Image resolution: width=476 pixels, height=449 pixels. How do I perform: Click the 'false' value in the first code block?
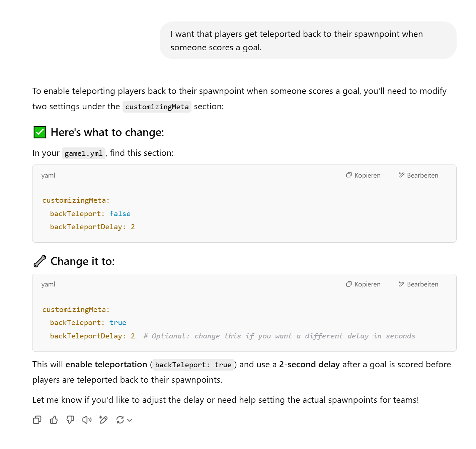tap(120, 214)
